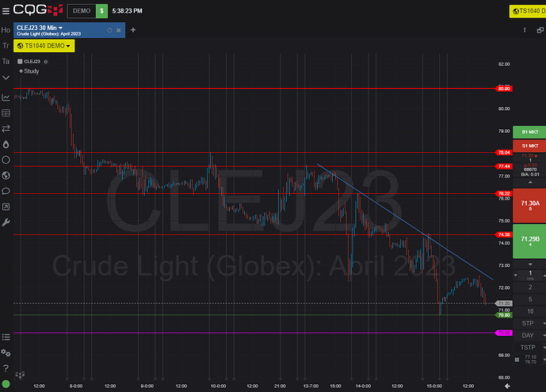Open the hamburger main menu

tap(6, 11)
